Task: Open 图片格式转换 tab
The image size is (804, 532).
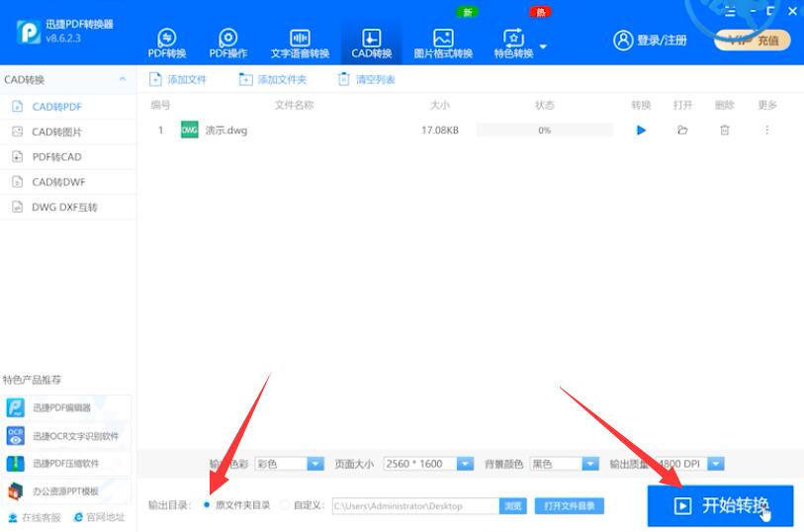Action: point(443,44)
